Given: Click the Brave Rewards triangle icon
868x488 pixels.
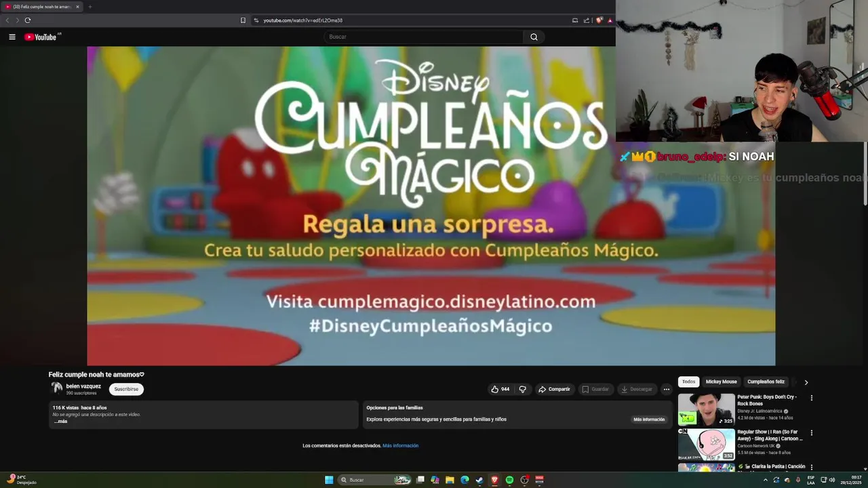Looking at the screenshot, I should point(610,20).
